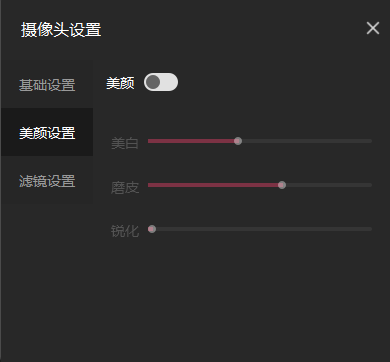The image size is (390, 362).
Task: Open the 基础设置 tab
Action: click(x=47, y=85)
